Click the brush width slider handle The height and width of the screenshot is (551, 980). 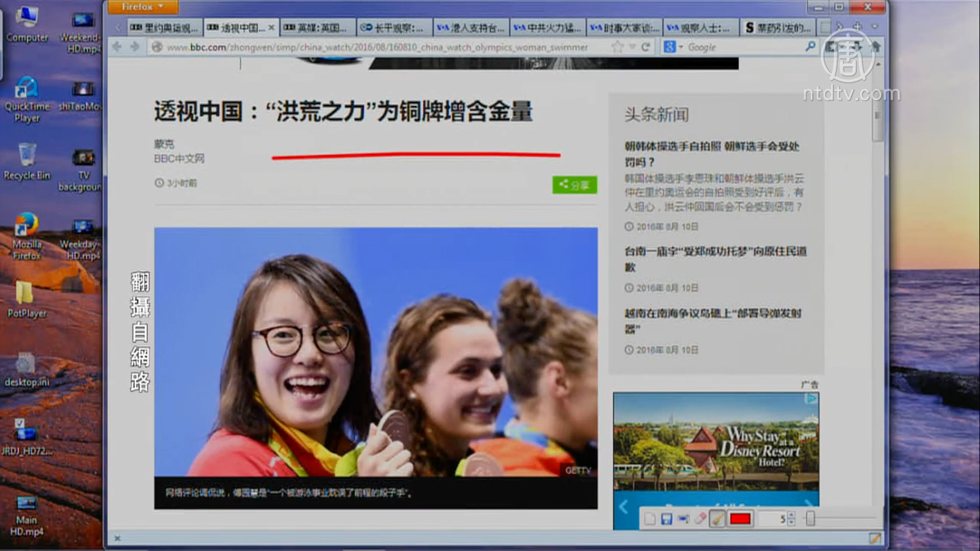[x=810, y=519]
